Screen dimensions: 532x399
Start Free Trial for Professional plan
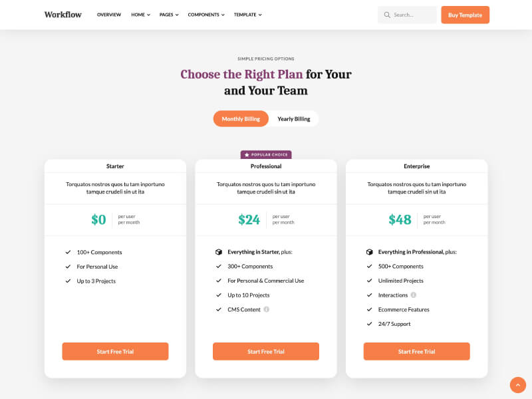click(x=266, y=351)
